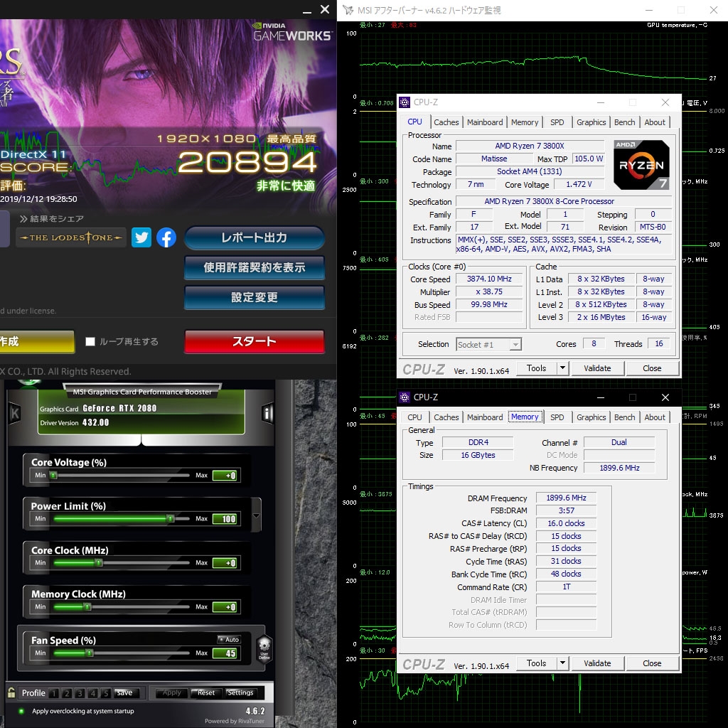Toggle the profile lock icon
The width and height of the screenshot is (728, 728).
(11, 692)
